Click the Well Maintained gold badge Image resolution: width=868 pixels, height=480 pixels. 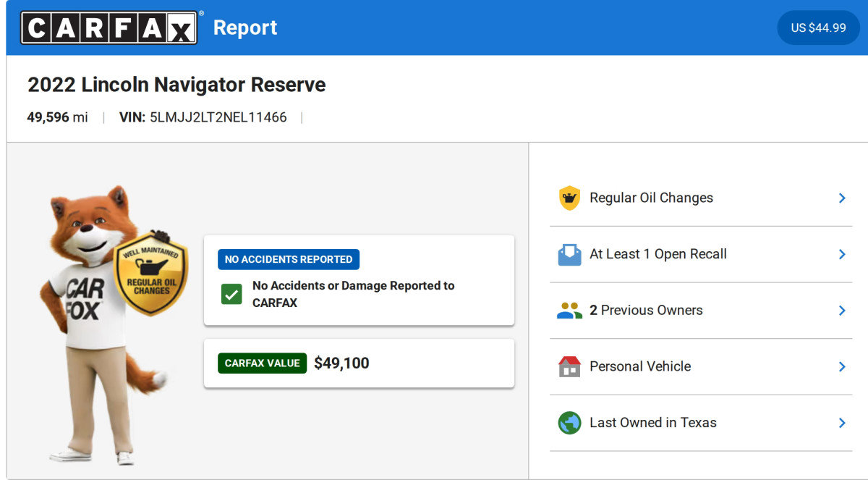click(x=150, y=274)
